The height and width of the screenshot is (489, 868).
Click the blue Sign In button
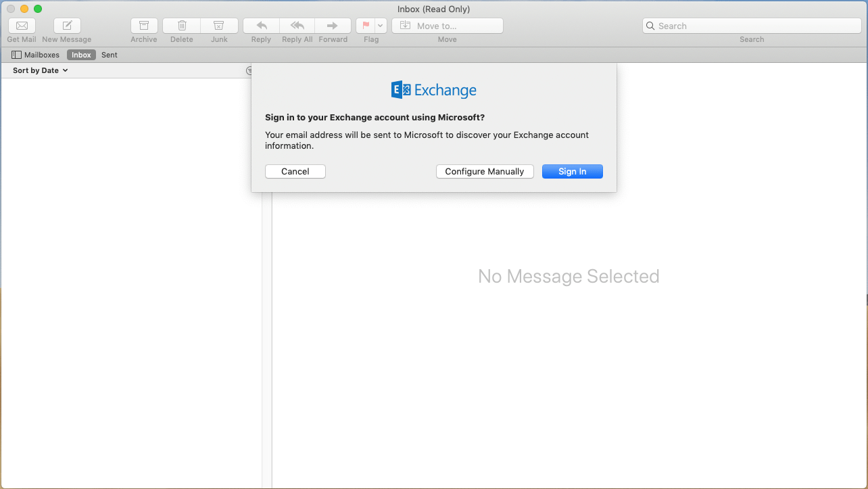573,172
